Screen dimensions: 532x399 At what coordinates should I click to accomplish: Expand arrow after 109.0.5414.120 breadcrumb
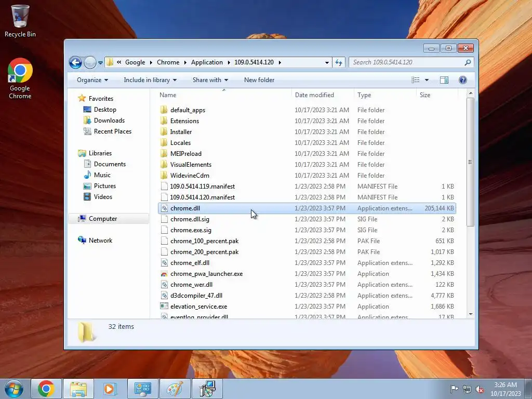tap(280, 62)
